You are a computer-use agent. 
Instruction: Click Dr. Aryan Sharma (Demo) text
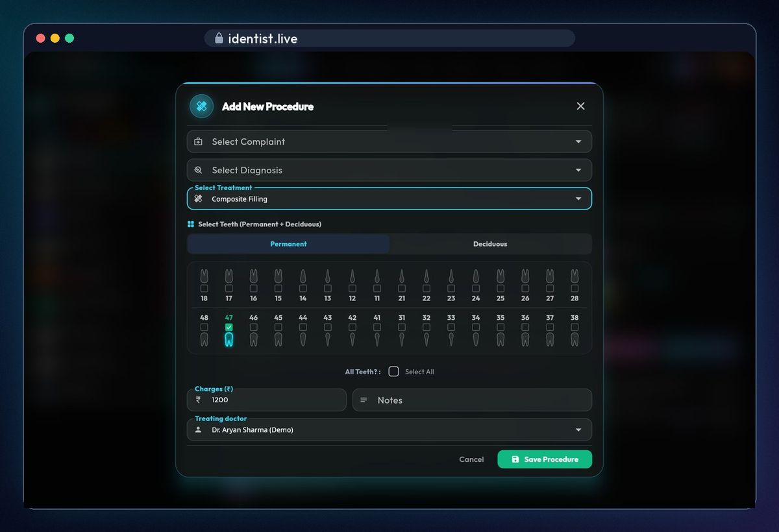coord(253,429)
